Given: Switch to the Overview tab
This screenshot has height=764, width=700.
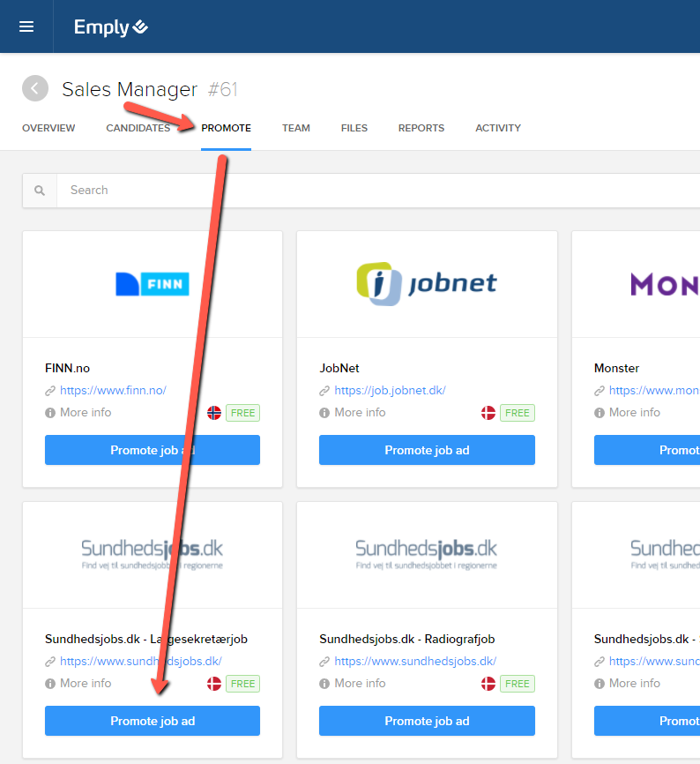Looking at the screenshot, I should (48, 128).
